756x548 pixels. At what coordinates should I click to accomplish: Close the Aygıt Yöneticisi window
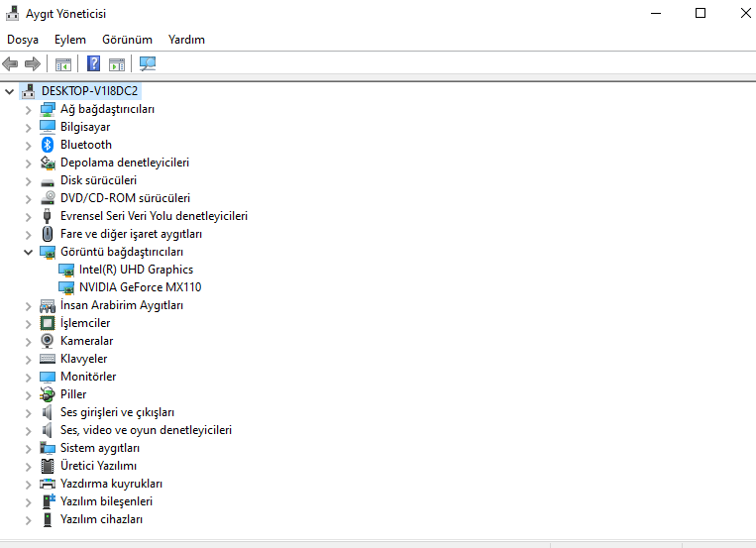(x=745, y=14)
